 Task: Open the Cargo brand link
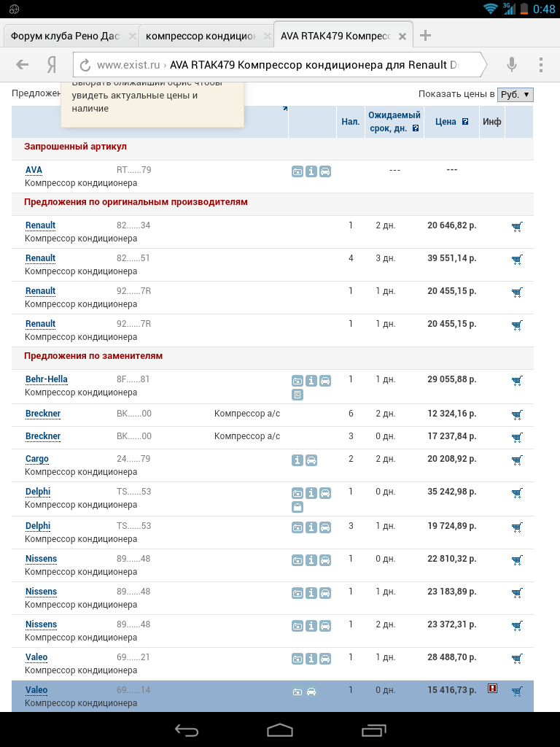(x=36, y=459)
